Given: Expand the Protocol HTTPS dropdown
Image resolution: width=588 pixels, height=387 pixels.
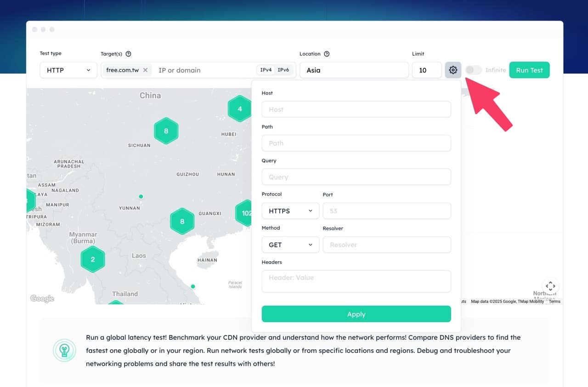Looking at the screenshot, I should click(290, 211).
